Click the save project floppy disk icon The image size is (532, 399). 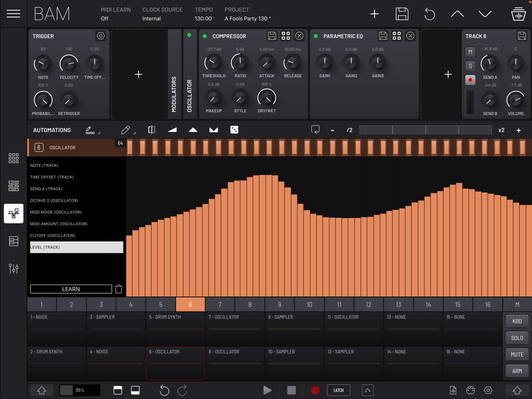click(402, 14)
